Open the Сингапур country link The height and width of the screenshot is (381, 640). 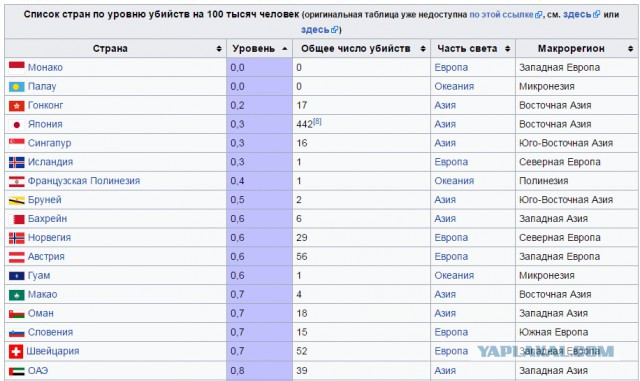tap(49, 143)
